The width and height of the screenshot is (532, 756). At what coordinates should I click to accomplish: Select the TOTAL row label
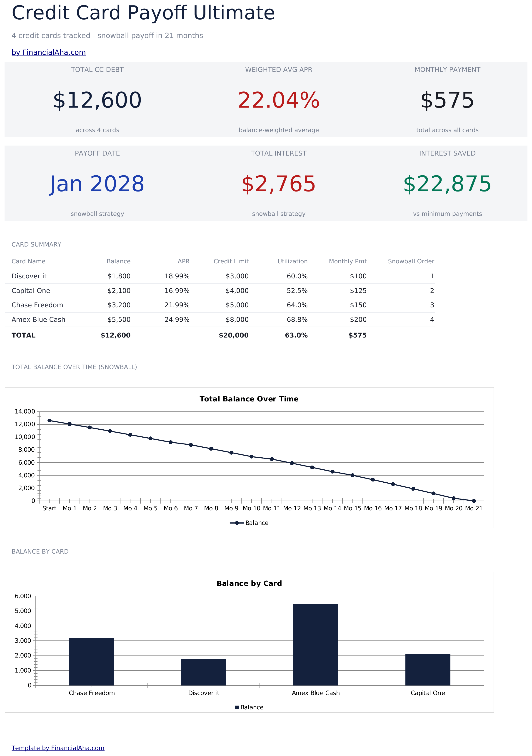click(x=23, y=335)
